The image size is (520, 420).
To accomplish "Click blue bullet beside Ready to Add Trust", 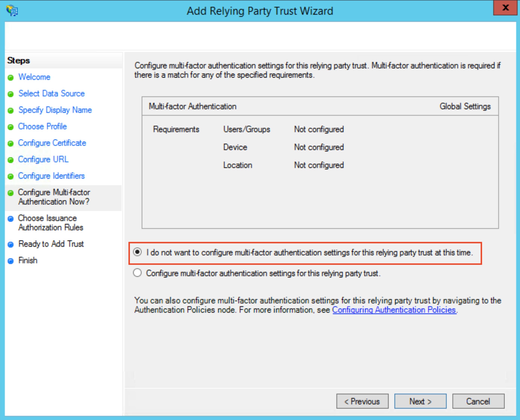I will [x=11, y=245].
